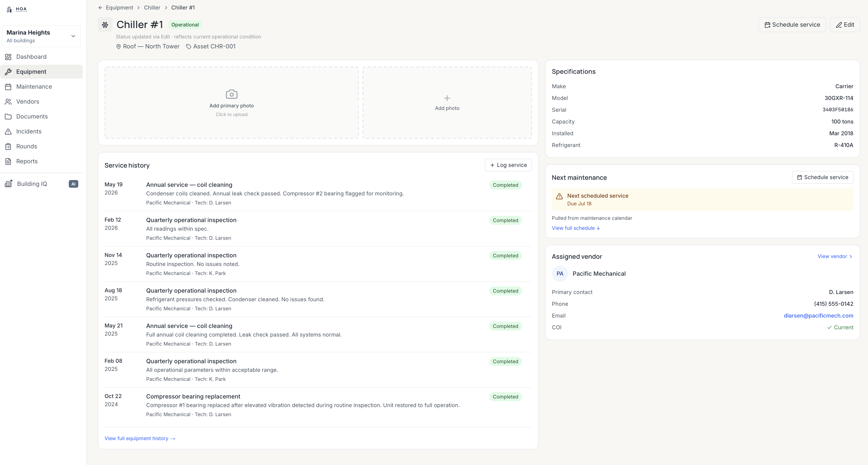This screenshot has width=868, height=465.
Task: Click Schedule service in Next maintenance card
Action: point(823,178)
